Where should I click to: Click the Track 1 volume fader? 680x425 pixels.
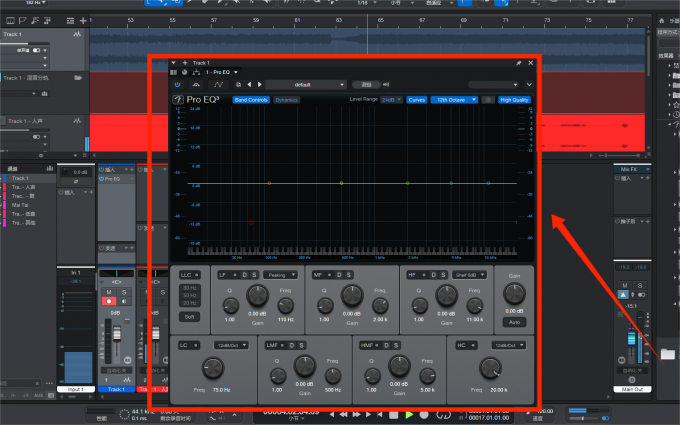click(117, 333)
